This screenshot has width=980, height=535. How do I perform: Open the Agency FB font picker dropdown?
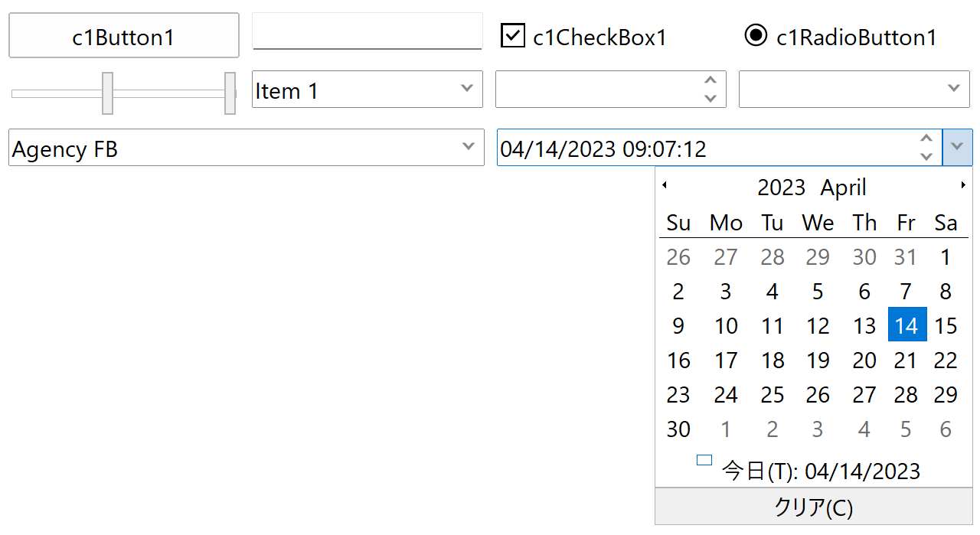(469, 147)
